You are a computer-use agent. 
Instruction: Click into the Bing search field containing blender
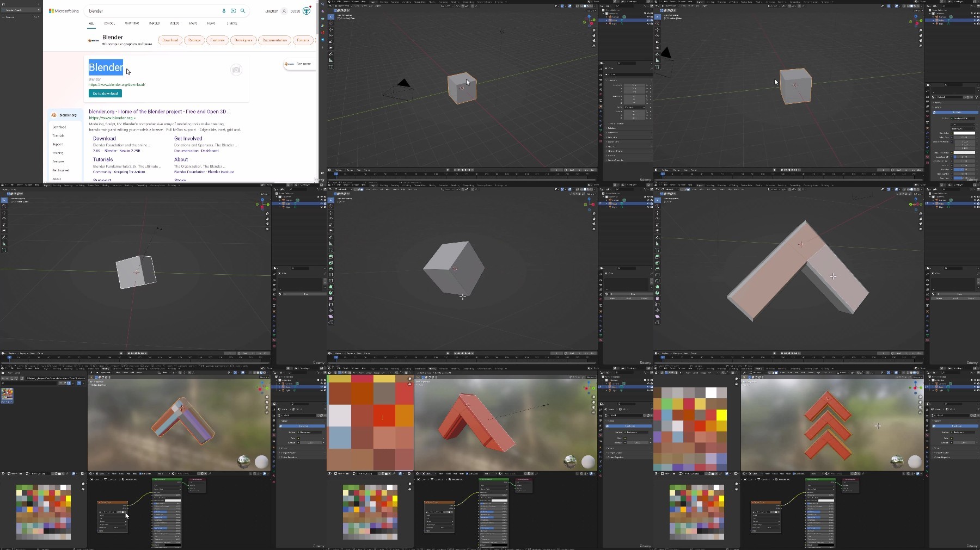152,11
